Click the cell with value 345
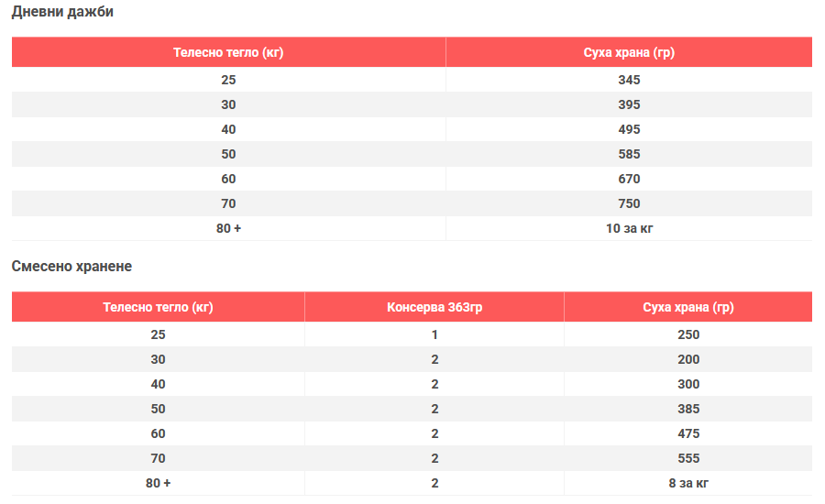The width and height of the screenshot is (825, 504). click(x=629, y=80)
